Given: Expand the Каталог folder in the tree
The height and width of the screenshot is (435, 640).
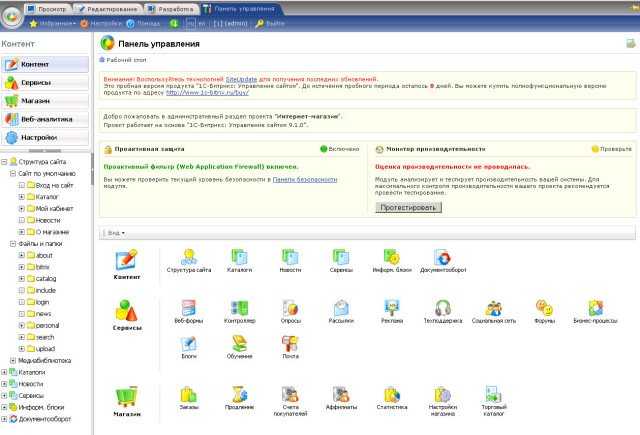Looking at the screenshot, I should [x=22, y=197].
